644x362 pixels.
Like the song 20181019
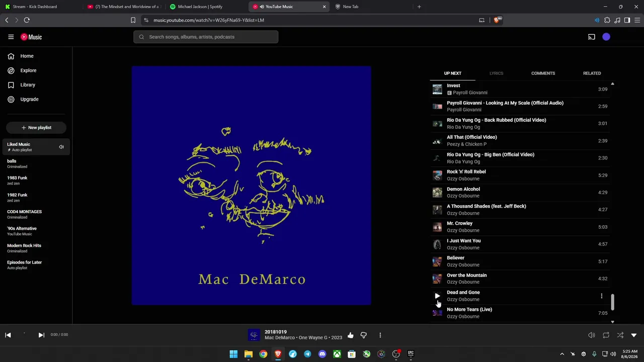point(350,335)
